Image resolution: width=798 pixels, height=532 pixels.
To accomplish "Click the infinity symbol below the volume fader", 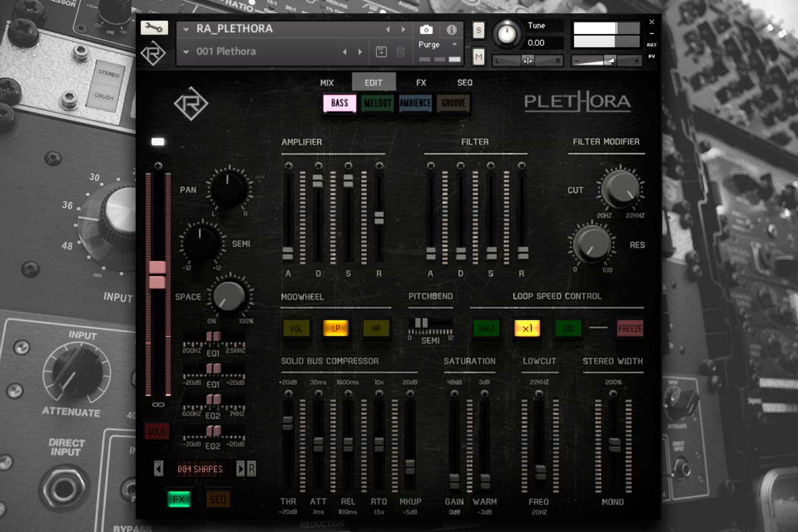I will click(157, 404).
